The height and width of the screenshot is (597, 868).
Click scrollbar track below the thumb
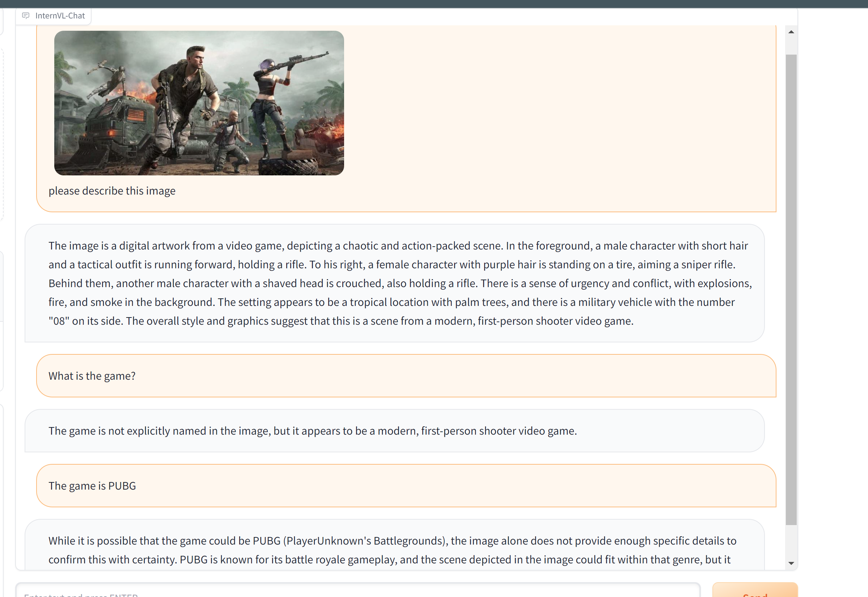pos(791,542)
